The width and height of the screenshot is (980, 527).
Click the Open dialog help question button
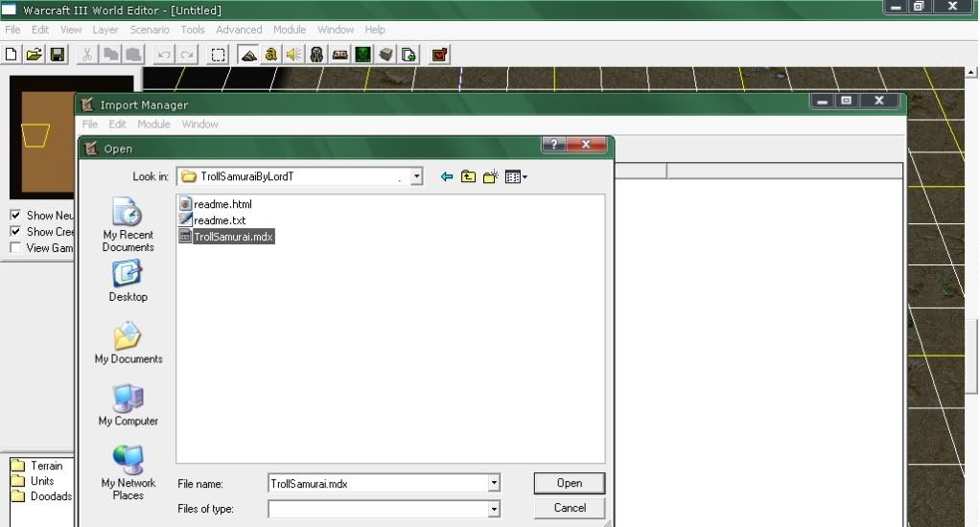(x=553, y=145)
